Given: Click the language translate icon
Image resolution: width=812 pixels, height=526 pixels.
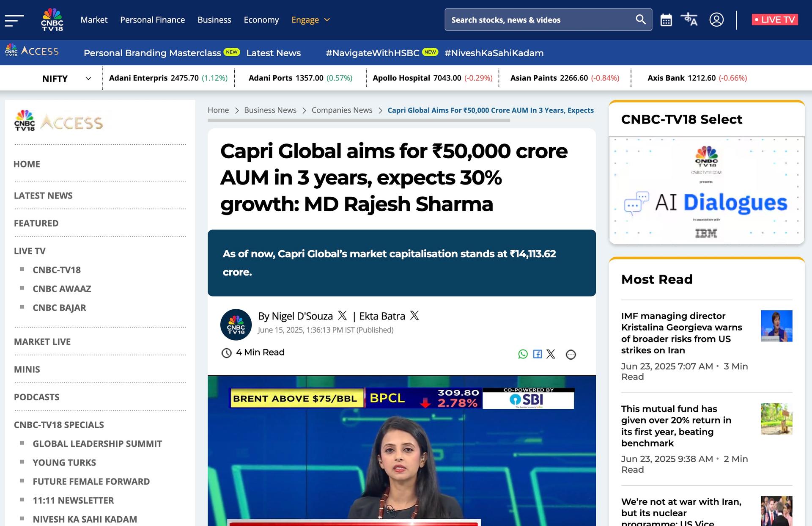Looking at the screenshot, I should pos(689,19).
